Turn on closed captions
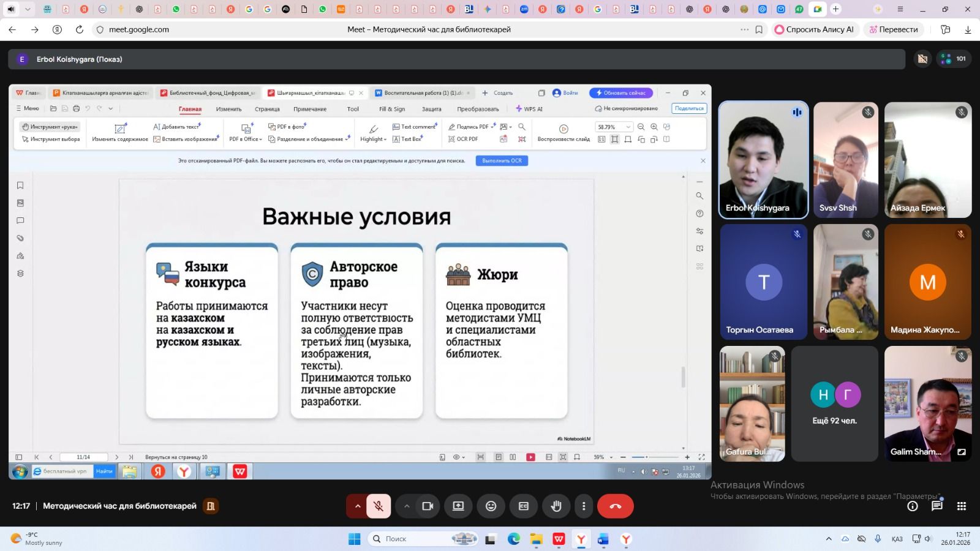Screen dimensions: 980x551 (523, 506)
